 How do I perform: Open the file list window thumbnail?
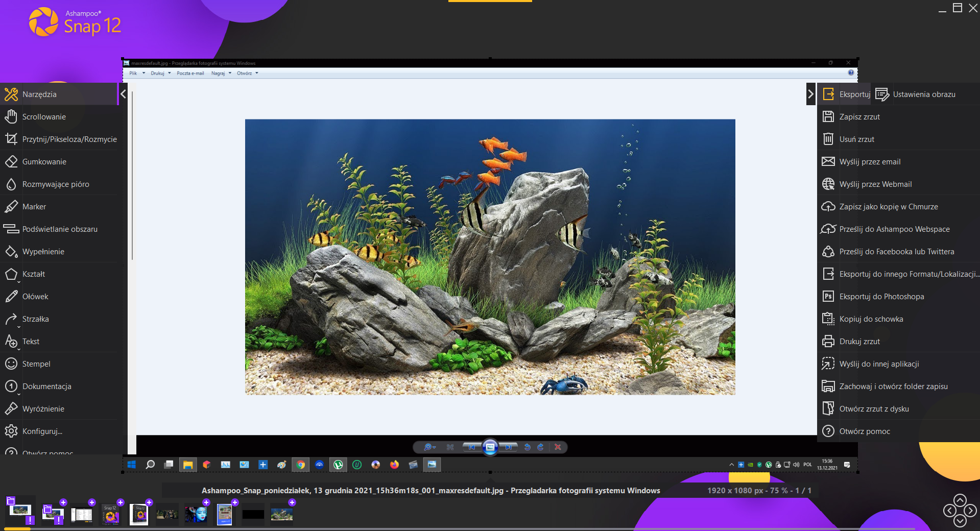(x=82, y=514)
